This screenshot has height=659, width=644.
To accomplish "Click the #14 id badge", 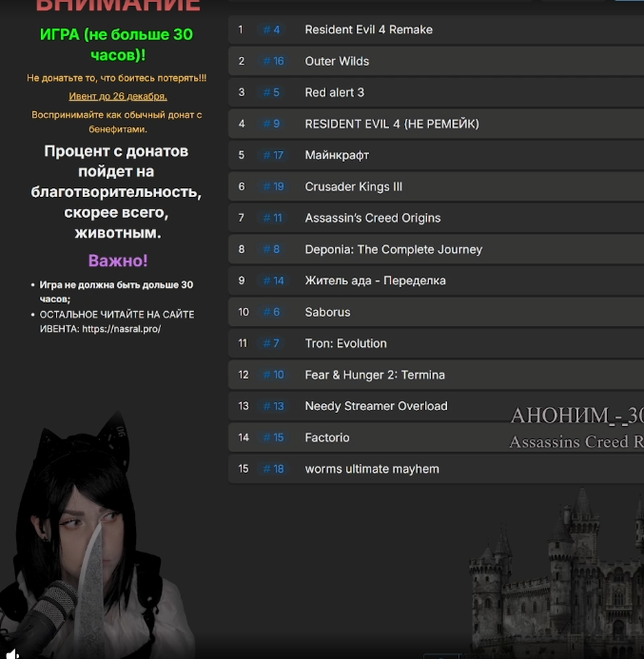I will 274,281.
